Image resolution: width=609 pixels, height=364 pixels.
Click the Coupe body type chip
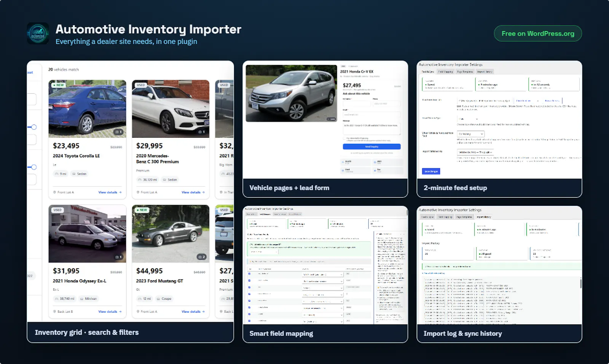164,299
